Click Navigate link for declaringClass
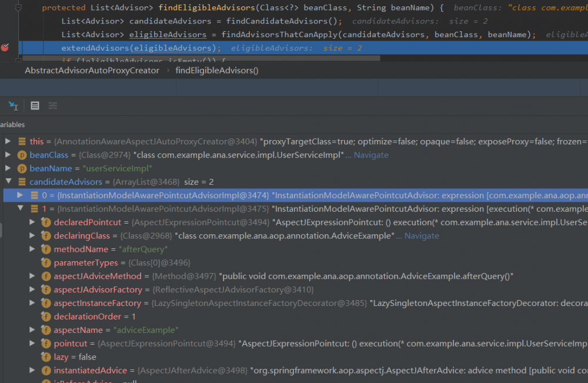The height and width of the screenshot is (383, 588). point(421,236)
